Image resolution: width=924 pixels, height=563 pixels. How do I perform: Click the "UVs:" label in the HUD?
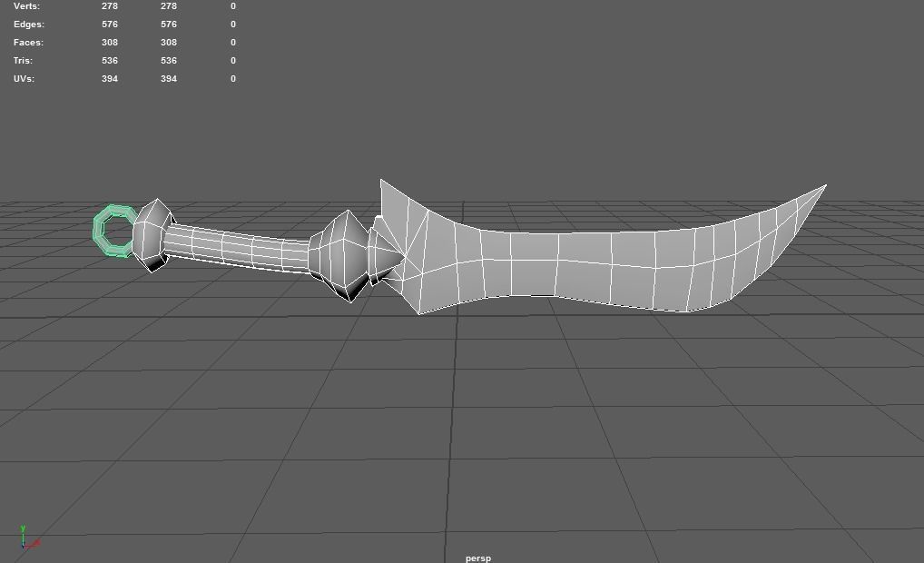24,79
